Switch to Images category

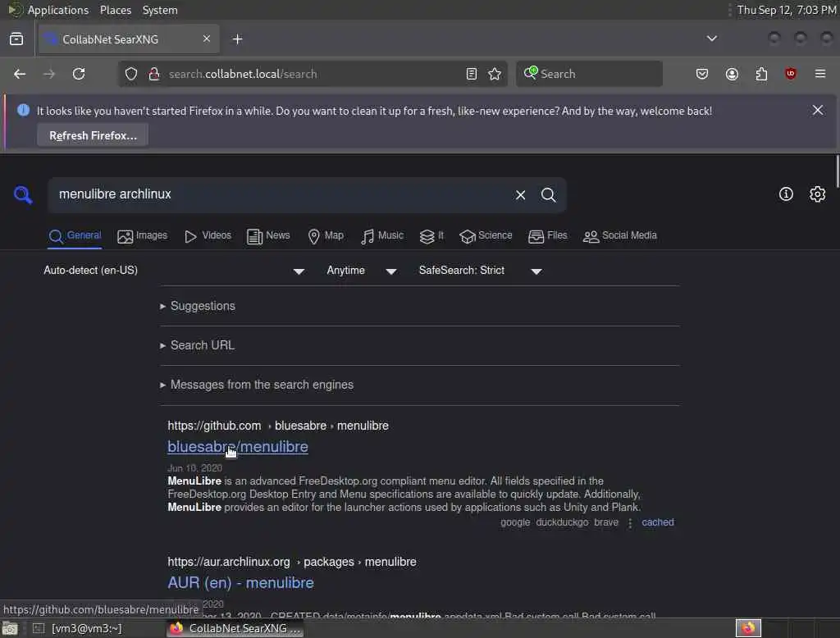[x=142, y=236]
